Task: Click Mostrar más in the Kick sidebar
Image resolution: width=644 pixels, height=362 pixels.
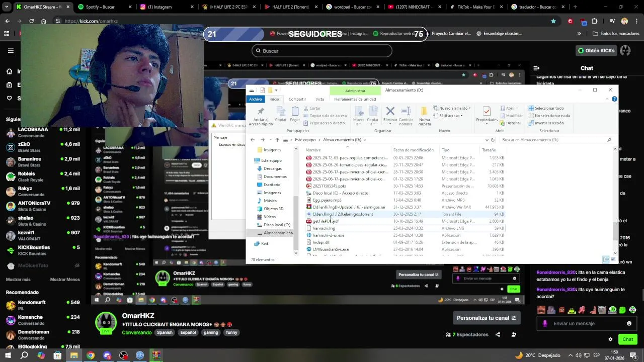Action: click(18, 280)
